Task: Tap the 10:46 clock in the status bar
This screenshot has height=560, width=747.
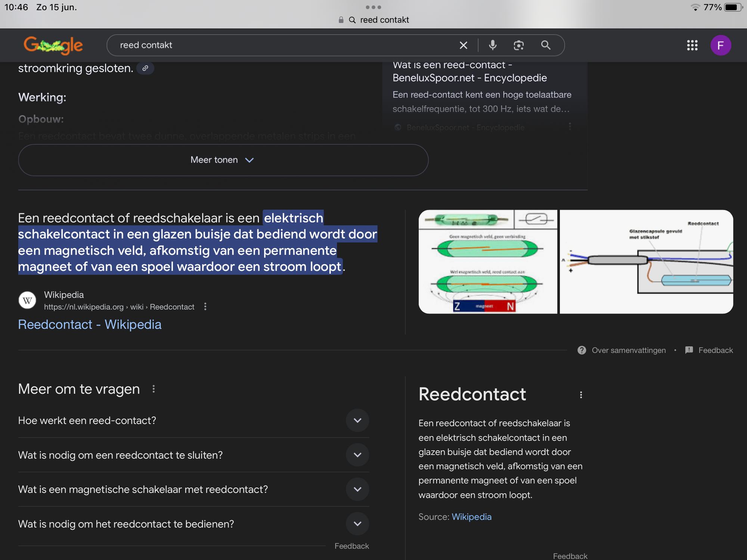Action: tap(16, 7)
